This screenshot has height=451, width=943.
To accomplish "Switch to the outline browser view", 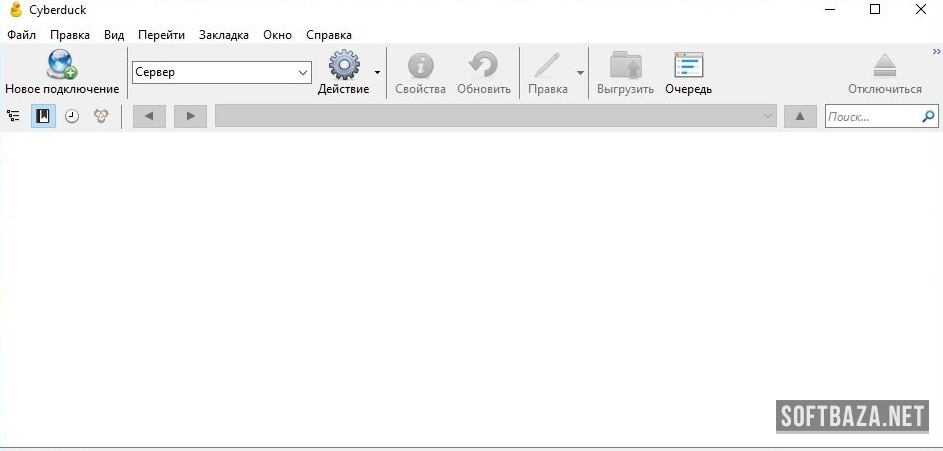I will coord(14,116).
